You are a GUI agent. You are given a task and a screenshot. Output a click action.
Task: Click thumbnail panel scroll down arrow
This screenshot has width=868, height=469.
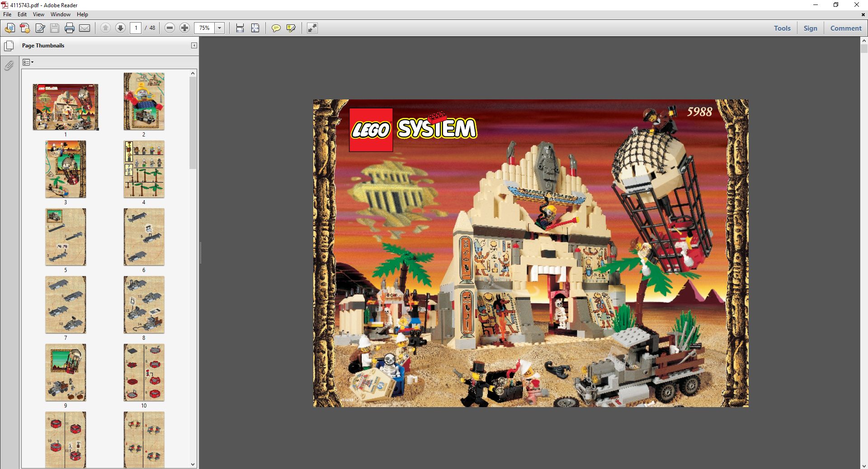[x=193, y=464]
